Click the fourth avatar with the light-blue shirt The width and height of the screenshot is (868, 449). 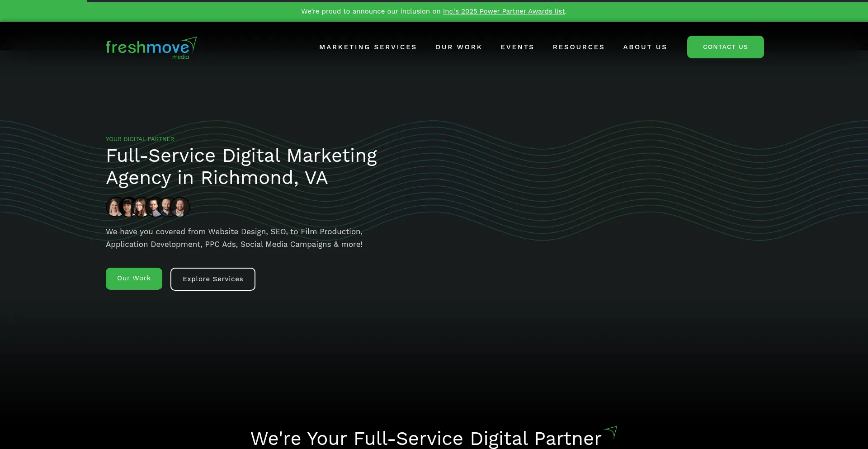pos(154,207)
